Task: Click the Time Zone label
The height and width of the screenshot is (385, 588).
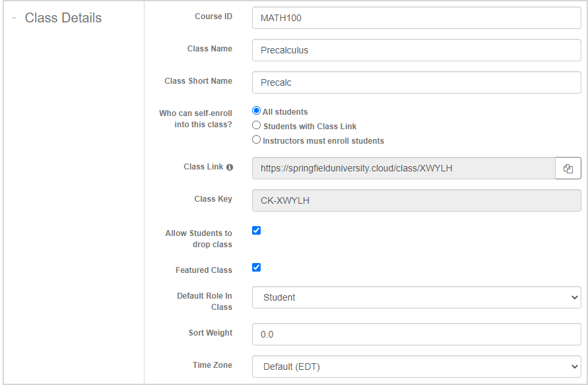Action: pos(212,365)
